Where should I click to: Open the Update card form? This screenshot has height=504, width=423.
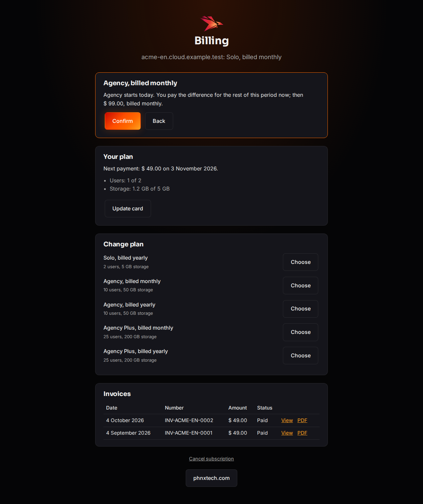point(128,208)
